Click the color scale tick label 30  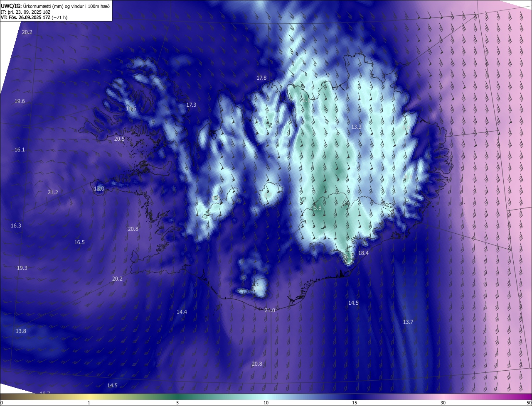[443, 403]
